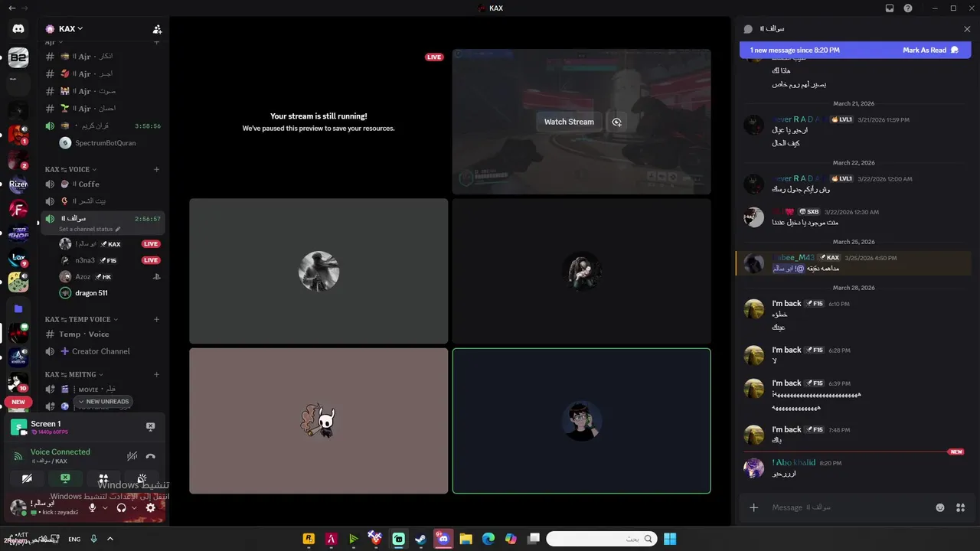The height and width of the screenshot is (551, 980).
Task: Click red NEW servers indicator
Action: click(x=18, y=402)
